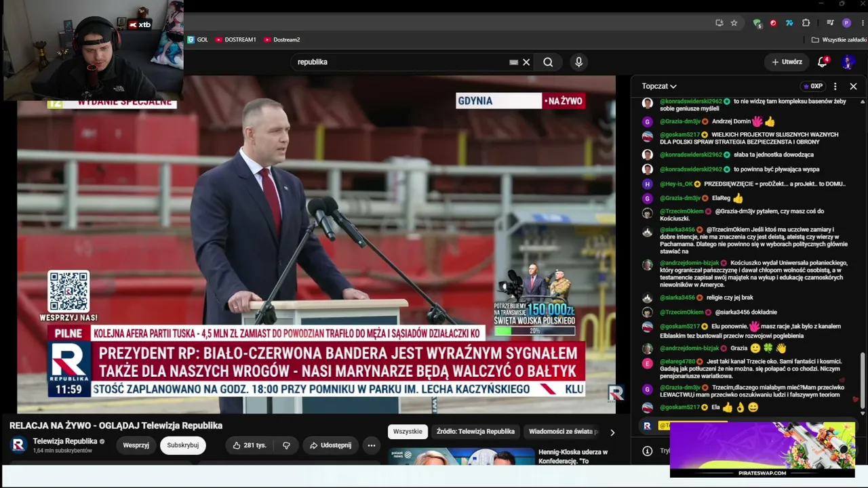Viewport: 868px width, 488px height.
Task: Click the @goskam5217 username in WIELKICH PROJEKTOW message
Action: 679,135
